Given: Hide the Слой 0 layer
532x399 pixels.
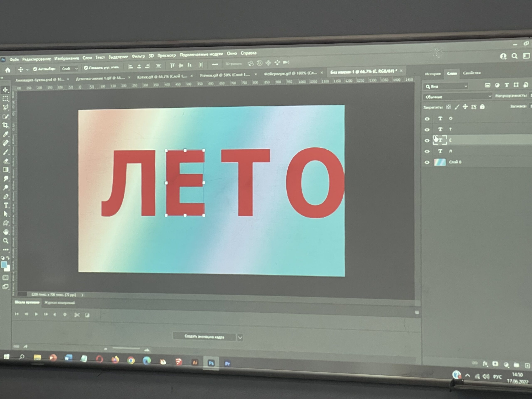Looking at the screenshot, I should (427, 162).
